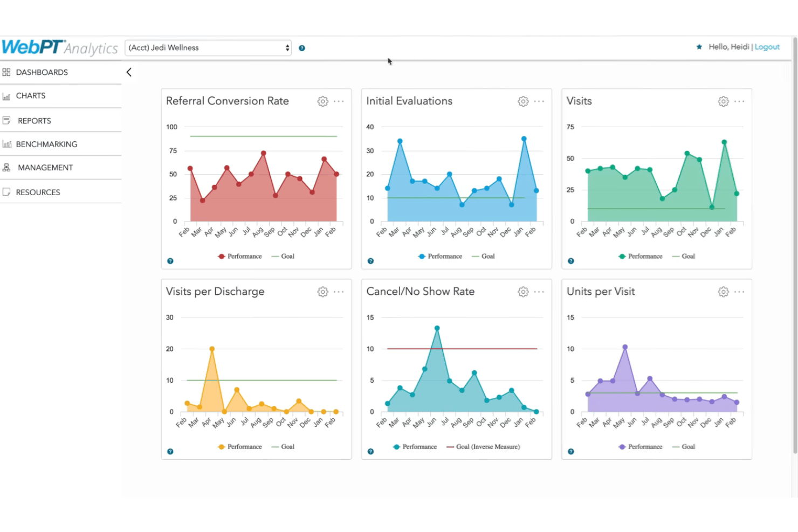
Task: Collapse the sidebar with the left chevron
Action: tap(129, 72)
